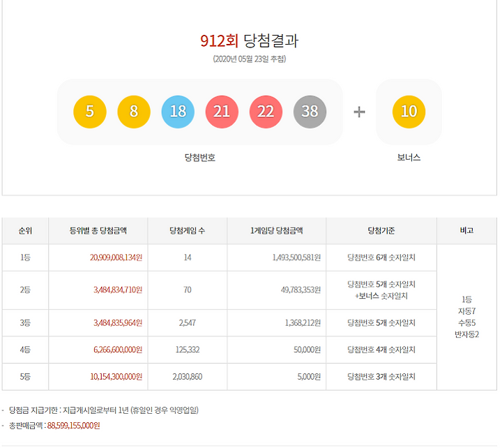Click the 수동5 note in 비고

click(x=466, y=323)
